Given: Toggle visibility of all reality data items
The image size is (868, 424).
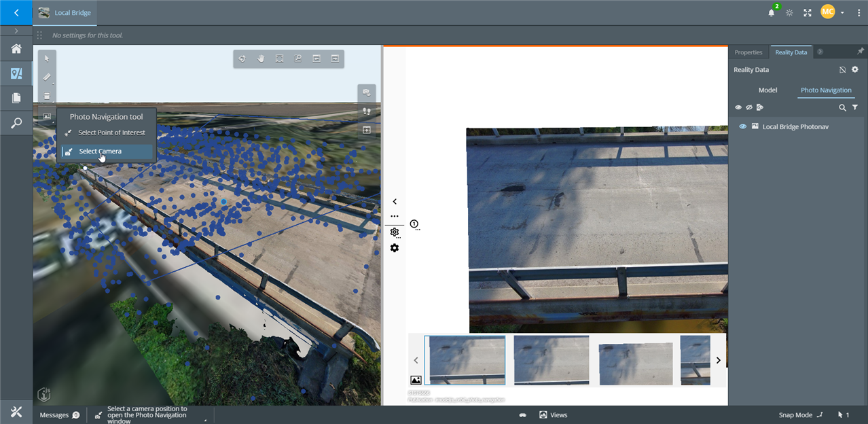Looking at the screenshot, I should point(738,107).
